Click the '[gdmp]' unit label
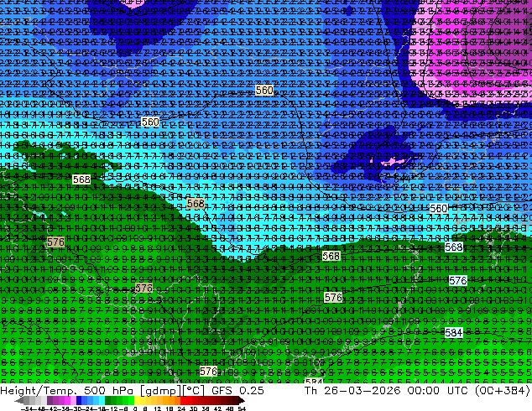 click(x=161, y=390)
